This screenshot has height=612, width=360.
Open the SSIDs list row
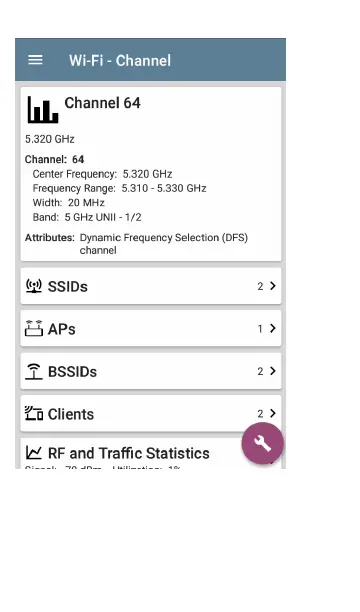pyautogui.click(x=151, y=286)
